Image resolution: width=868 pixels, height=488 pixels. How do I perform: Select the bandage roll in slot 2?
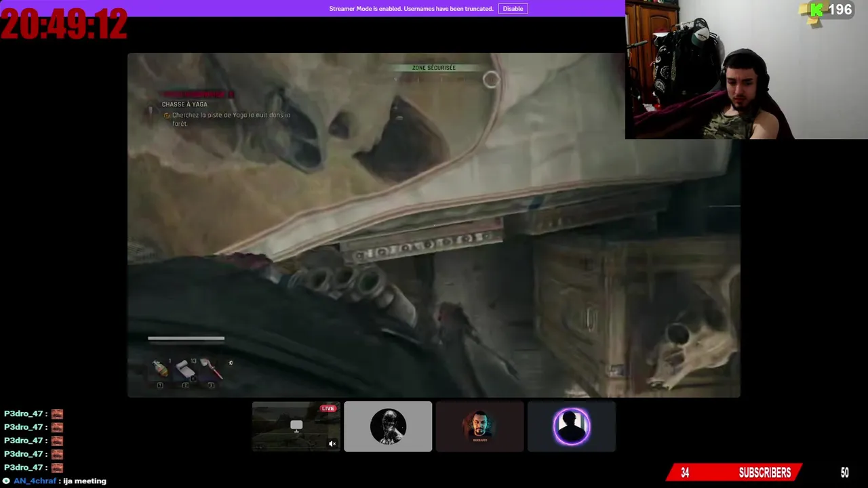[x=185, y=369]
